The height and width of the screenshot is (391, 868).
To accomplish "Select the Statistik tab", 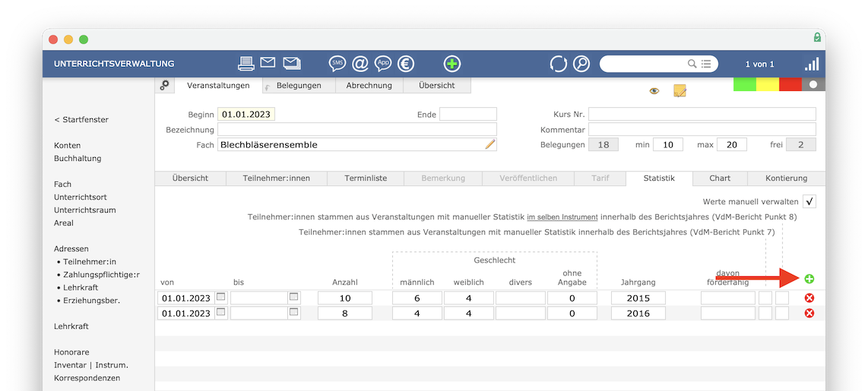I will click(659, 178).
